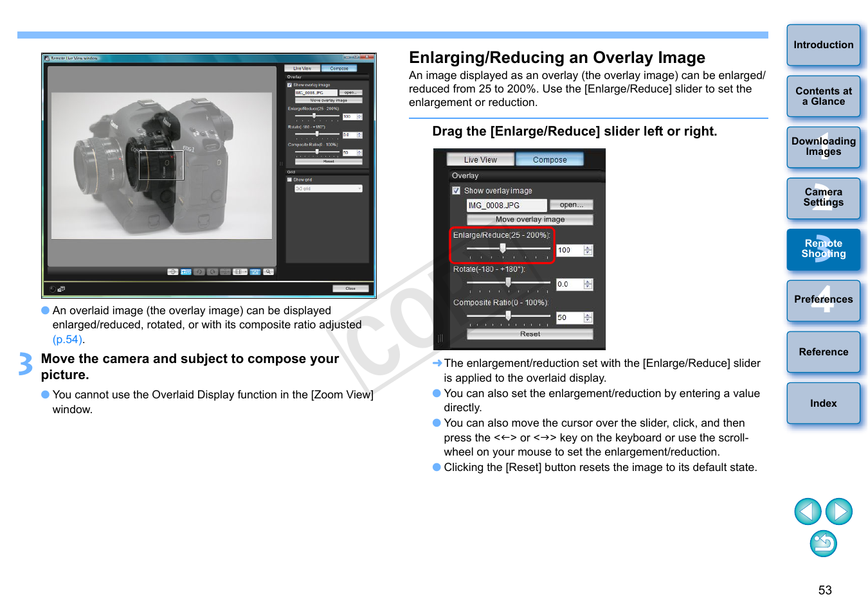Open aspect ratio icon dropdown in Live View toolbar

click(240, 272)
